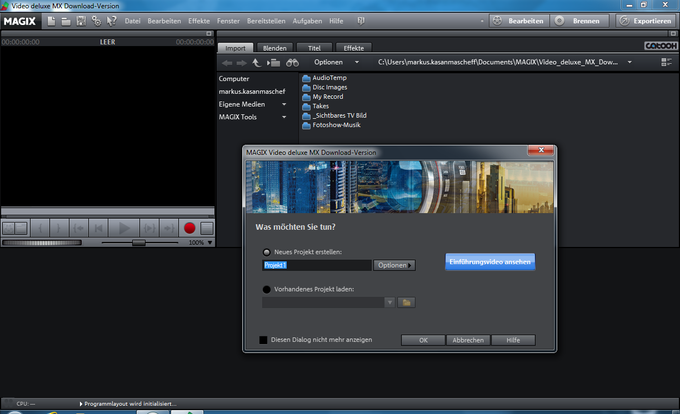This screenshot has height=414, width=680.
Task: Open the Fenster menu
Action: [228, 21]
